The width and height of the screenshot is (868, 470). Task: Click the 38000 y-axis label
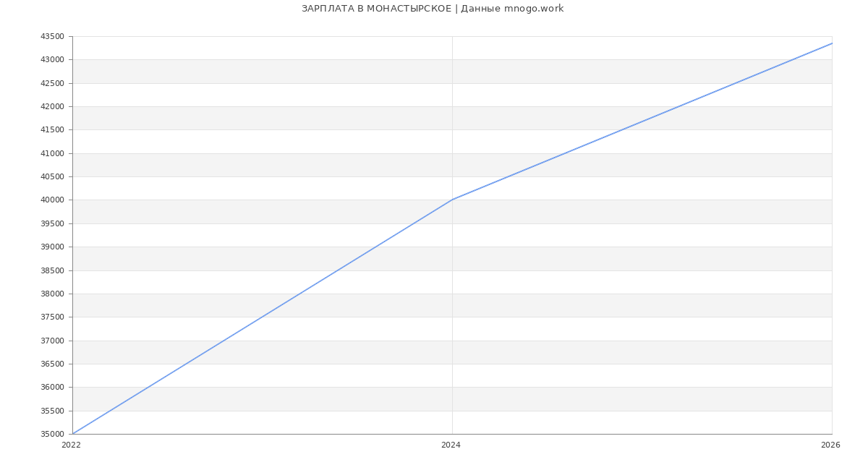[x=52, y=294]
